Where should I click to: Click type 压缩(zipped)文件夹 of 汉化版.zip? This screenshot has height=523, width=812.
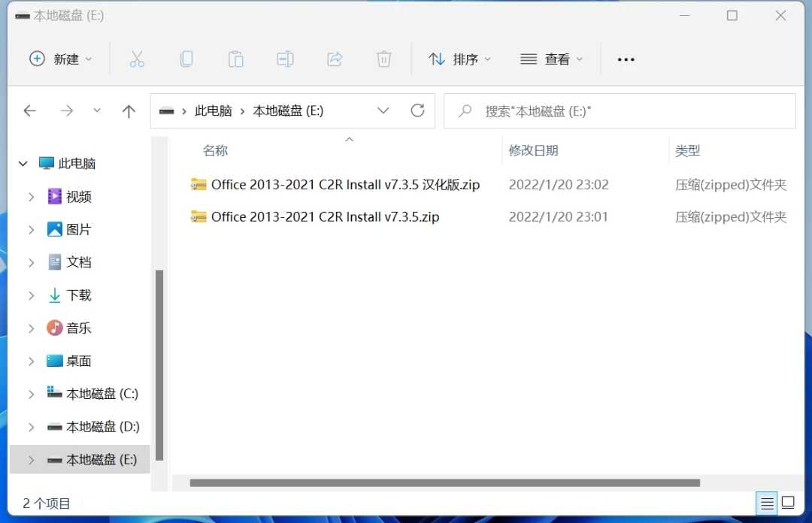[731, 185]
